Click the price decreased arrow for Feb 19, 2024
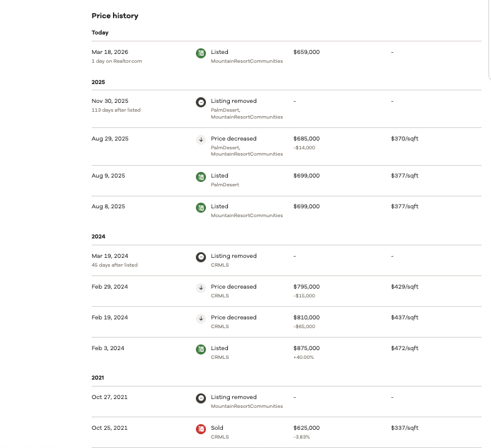Viewport: 491px width, 448px height. pos(201,319)
